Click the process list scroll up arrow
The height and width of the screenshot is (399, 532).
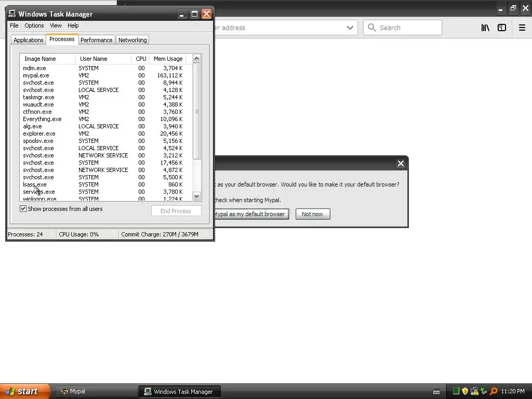pyautogui.click(x=197, y=59)
